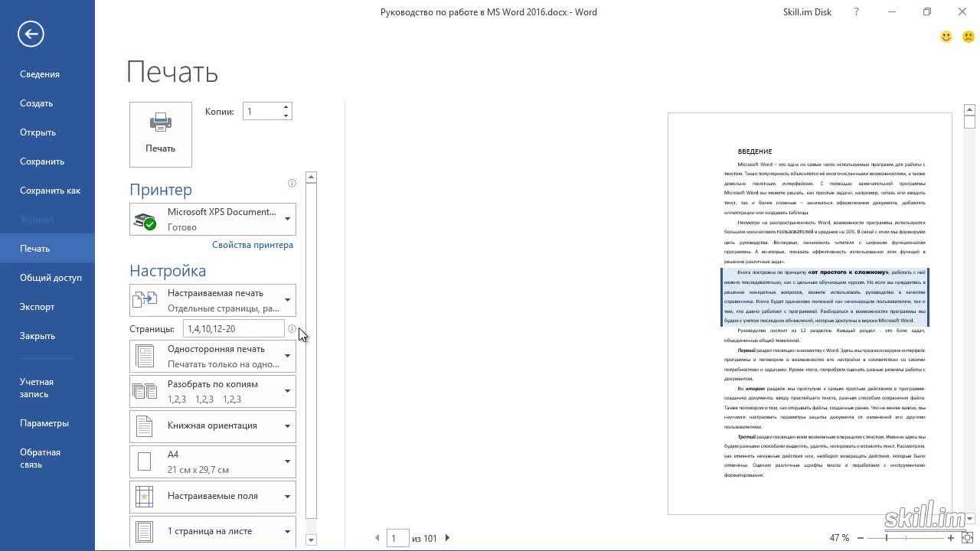Click the preview scrollbar up arrow

pos(969,110)
